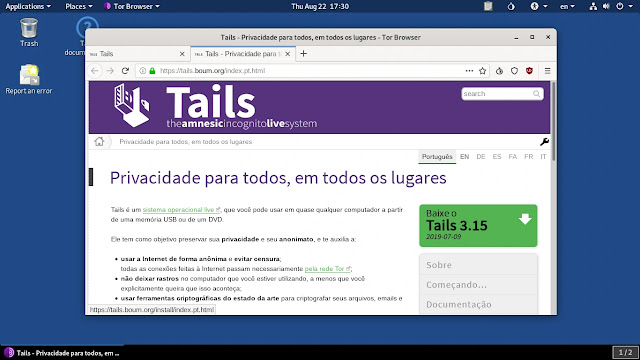Click the wrench tool icon on the page
Image resolution: width=640 pixels, height=360 pixels.
tap(544, 142)
